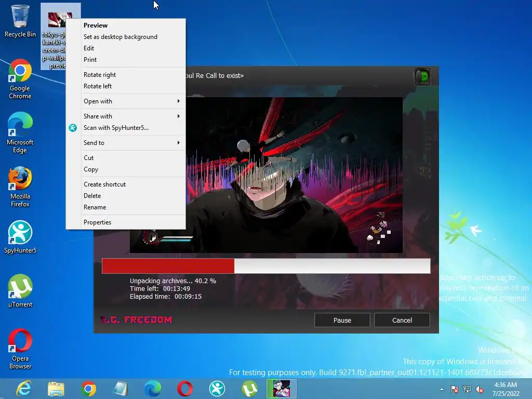Open Opera from the taskbar

click(x=185, y=389)
